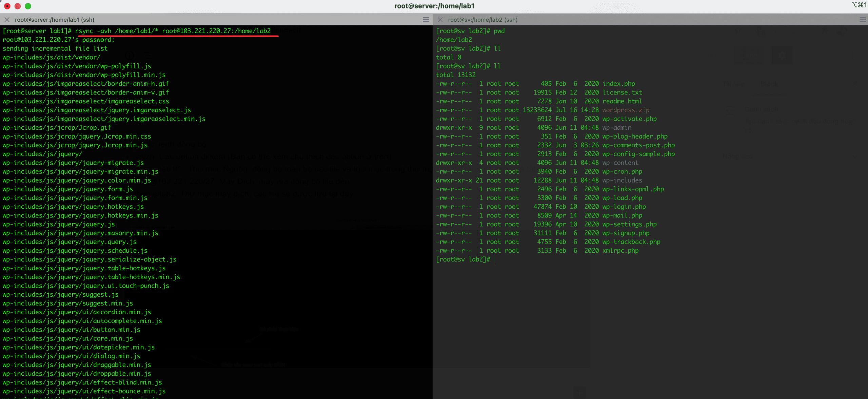Open the lab2 pane hamburger menu

pos(863,20)
